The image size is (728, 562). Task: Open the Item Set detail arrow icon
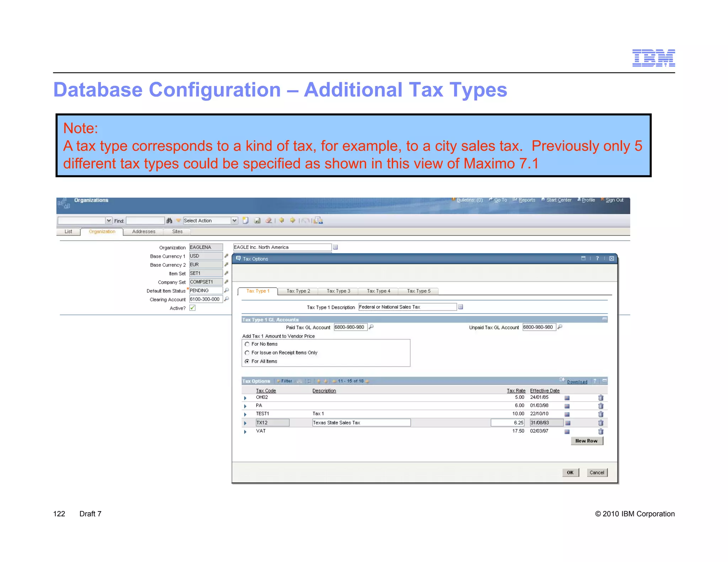tap(226, 273)
